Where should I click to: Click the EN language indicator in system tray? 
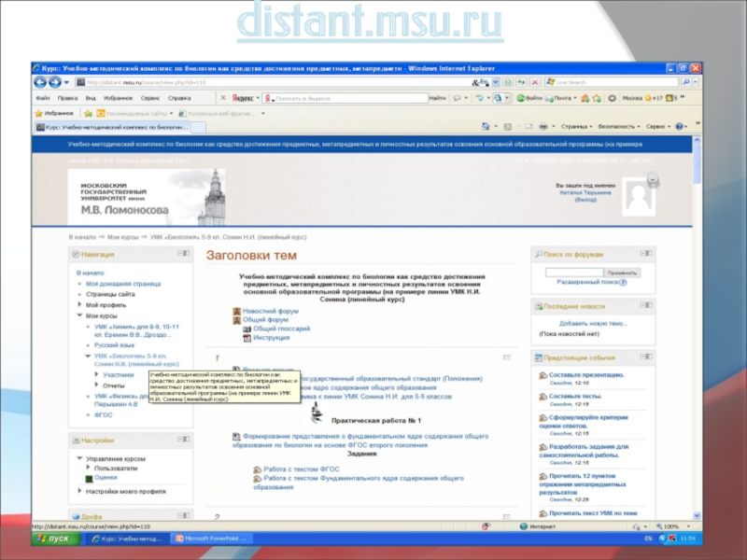point(648,539)
